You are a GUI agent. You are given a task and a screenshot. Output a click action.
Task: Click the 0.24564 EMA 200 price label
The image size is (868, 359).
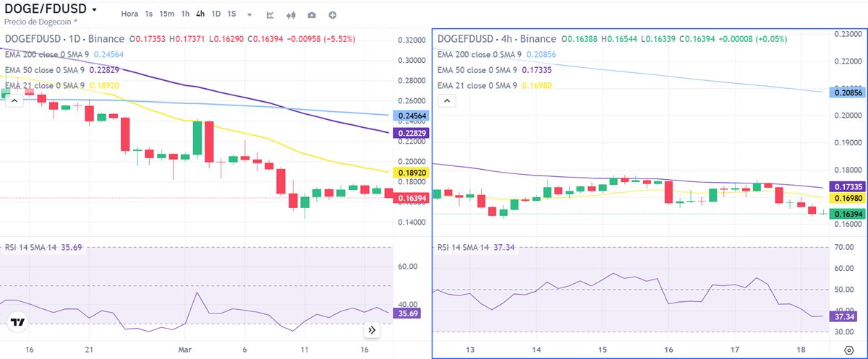pos(411,116)
